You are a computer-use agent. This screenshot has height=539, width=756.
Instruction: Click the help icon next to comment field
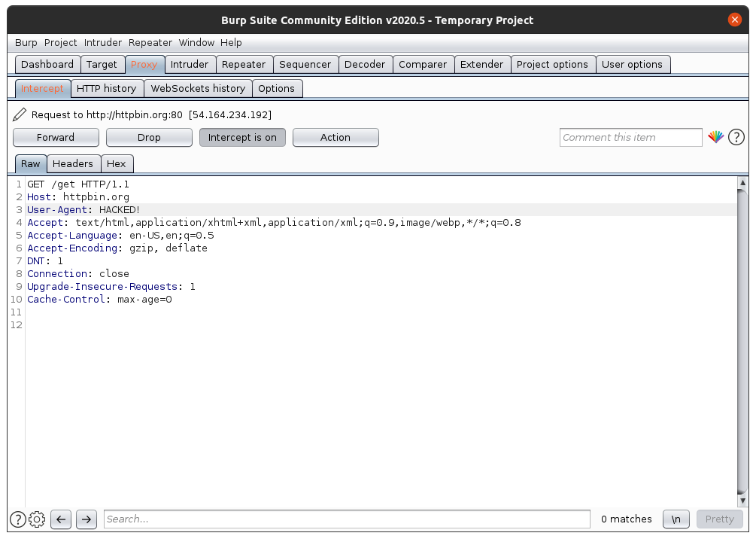pos(736,137)
